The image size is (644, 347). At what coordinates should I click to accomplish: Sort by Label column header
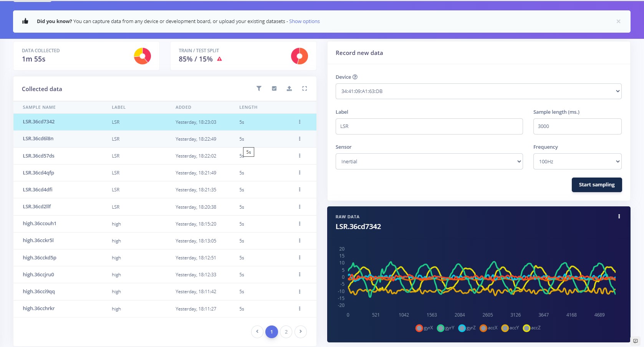(x=119, y=107)
